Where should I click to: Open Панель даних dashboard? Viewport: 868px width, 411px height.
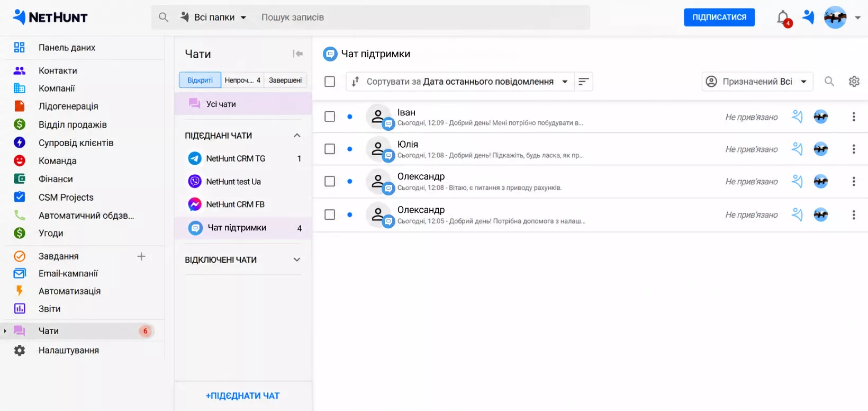tap(67, 48)
